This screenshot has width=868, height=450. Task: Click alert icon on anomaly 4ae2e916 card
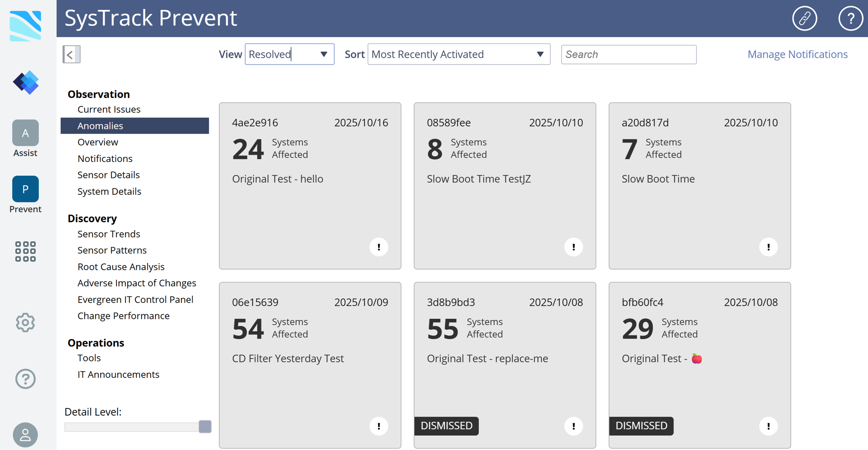tap(379, 247)
